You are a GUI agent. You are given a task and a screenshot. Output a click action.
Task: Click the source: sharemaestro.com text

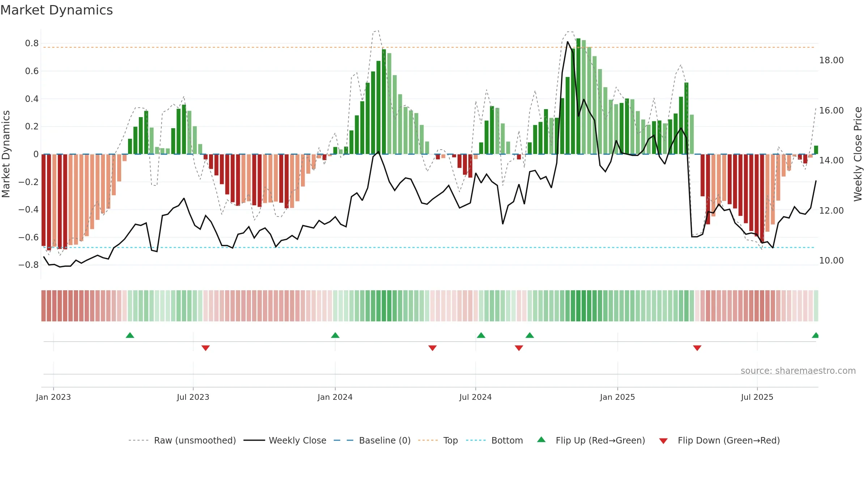click(x=798, y=371)
